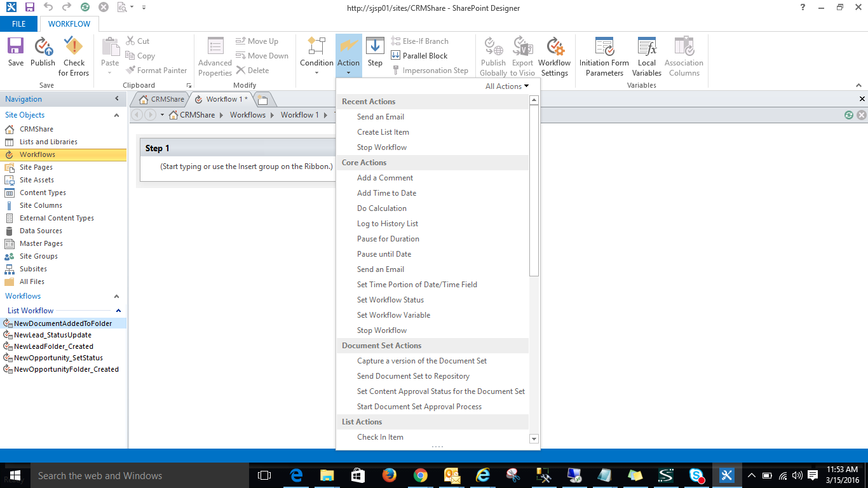The width and height of the screenshot is (868, 488).
Task: Open Master Pages in navigation
Action: 41,243
